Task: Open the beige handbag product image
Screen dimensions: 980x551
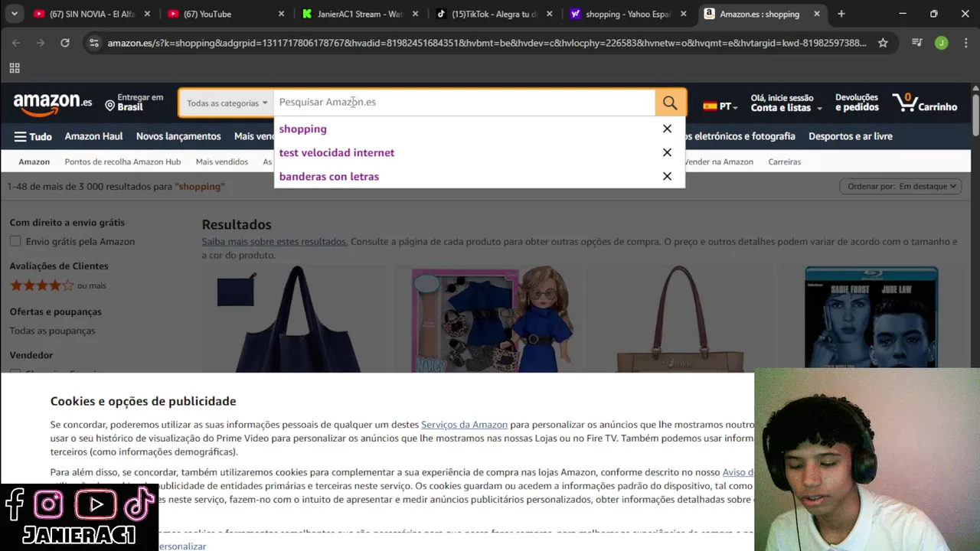Action: (680, 319)
